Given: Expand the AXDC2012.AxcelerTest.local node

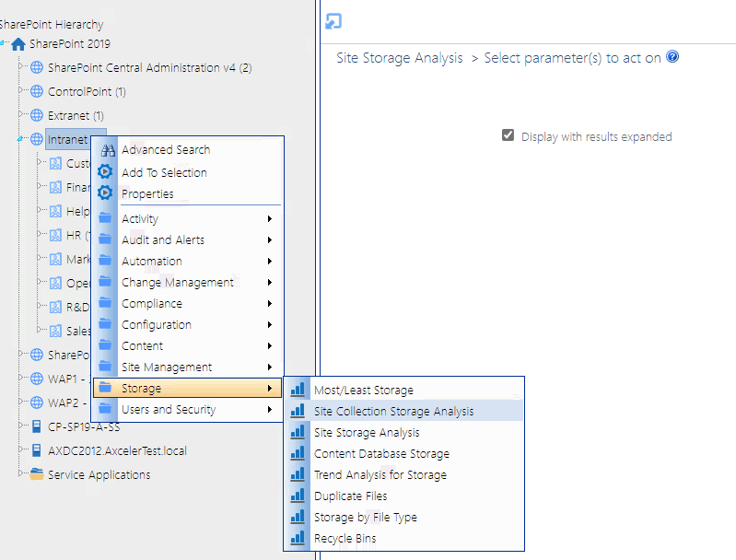Looking at the screenshot, I should point(20,449).
